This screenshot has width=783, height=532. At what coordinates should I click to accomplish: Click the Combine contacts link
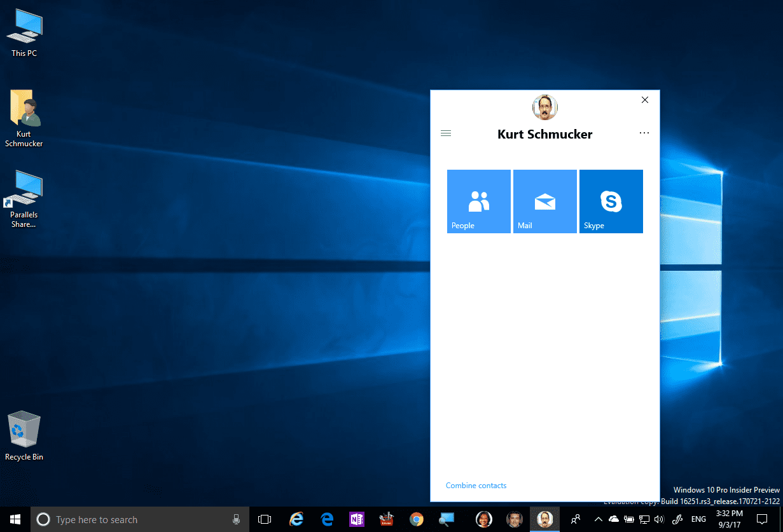coord(476,486)
